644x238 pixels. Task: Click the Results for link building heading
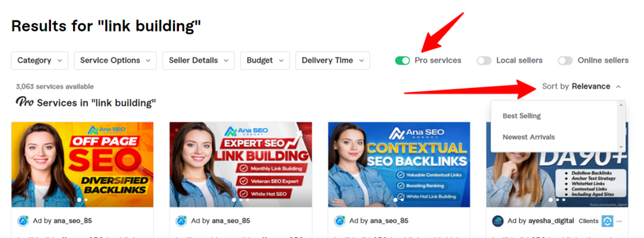[106, 26]
